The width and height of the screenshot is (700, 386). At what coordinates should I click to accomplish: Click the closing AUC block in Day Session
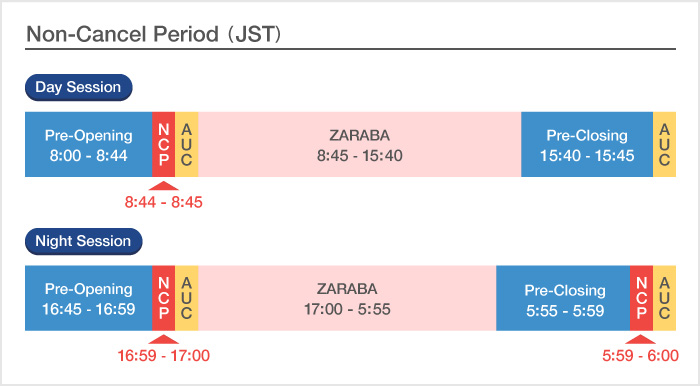tap(664, 145)
